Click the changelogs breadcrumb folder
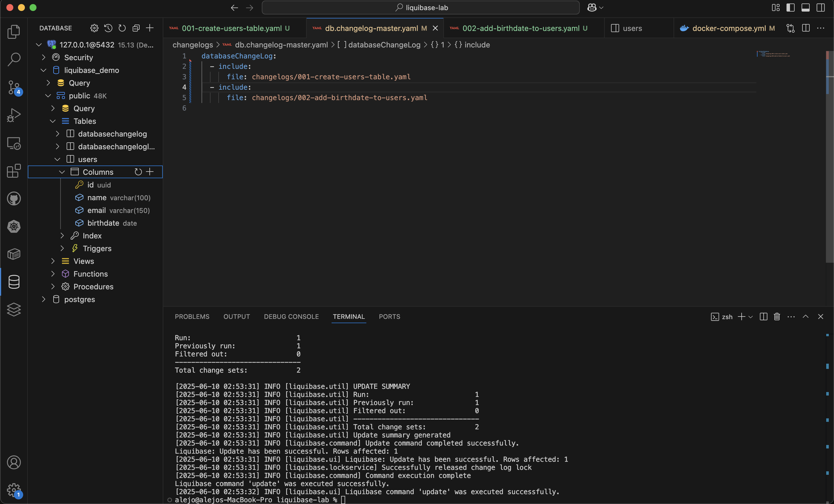 pos(193,45)
